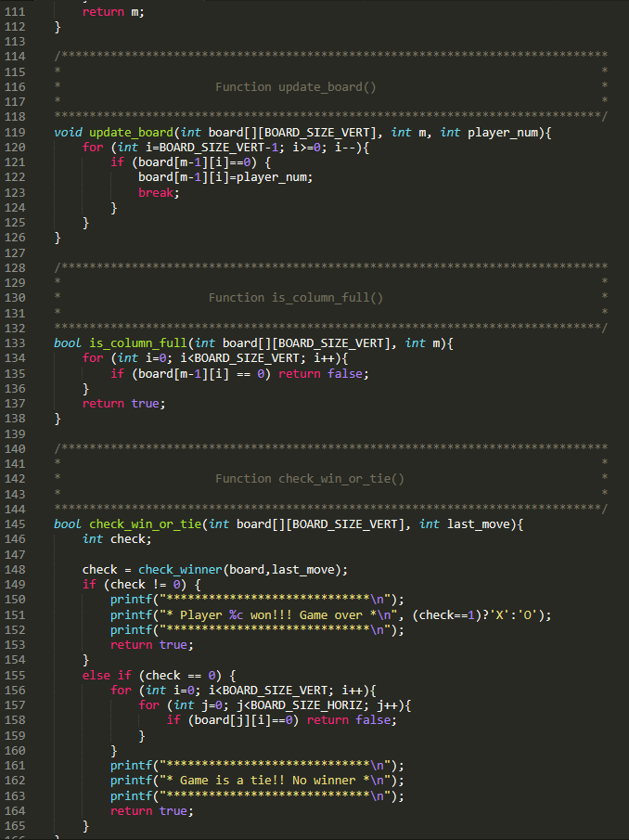Click line number 119 in the gutter

15,133
